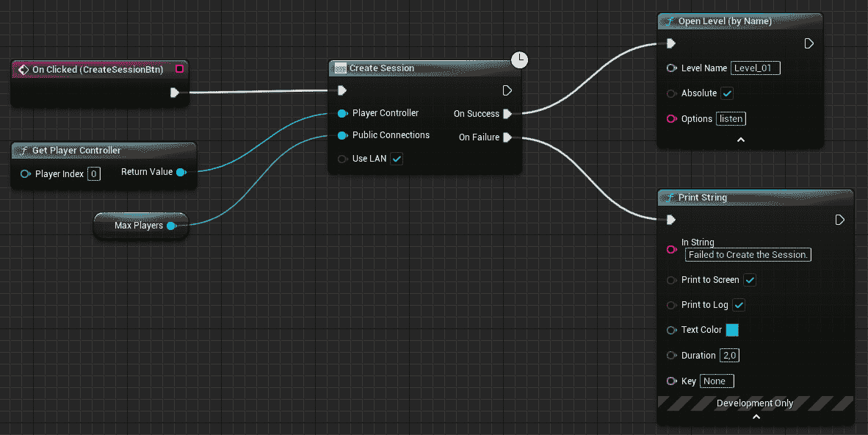The height and width of the screenshot is (435, 868).
Task: Toggle the Absolute checkbox on Open Level
Action: pos(727,93)
